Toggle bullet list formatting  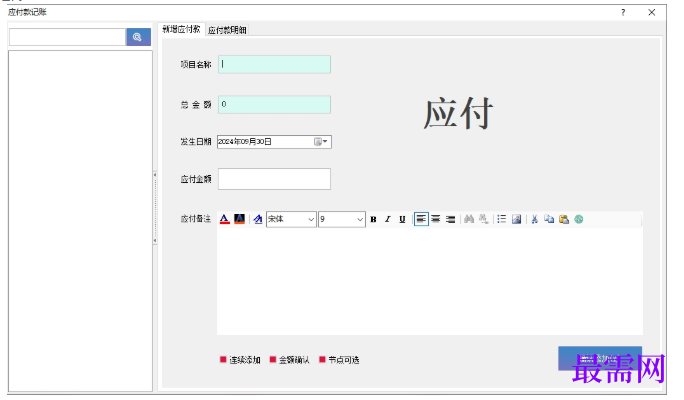(502, 219)
